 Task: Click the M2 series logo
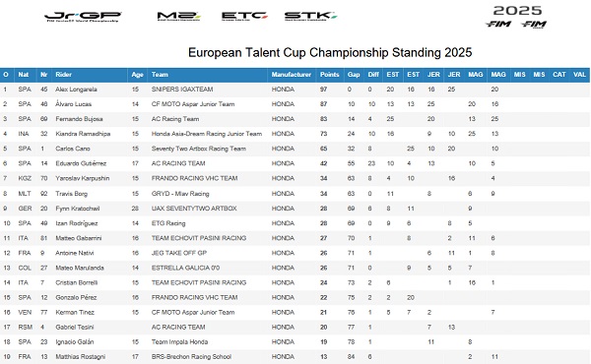[178, 16]
